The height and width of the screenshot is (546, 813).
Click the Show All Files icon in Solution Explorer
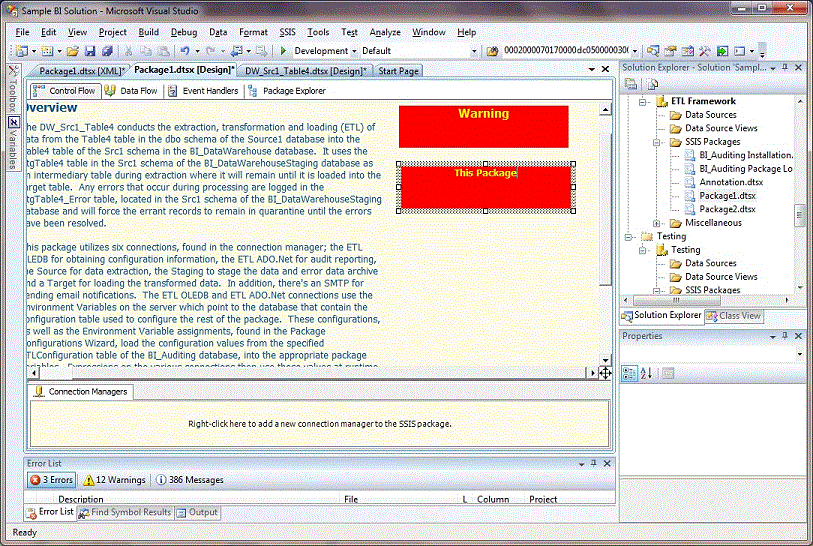(x=653, y=84)
